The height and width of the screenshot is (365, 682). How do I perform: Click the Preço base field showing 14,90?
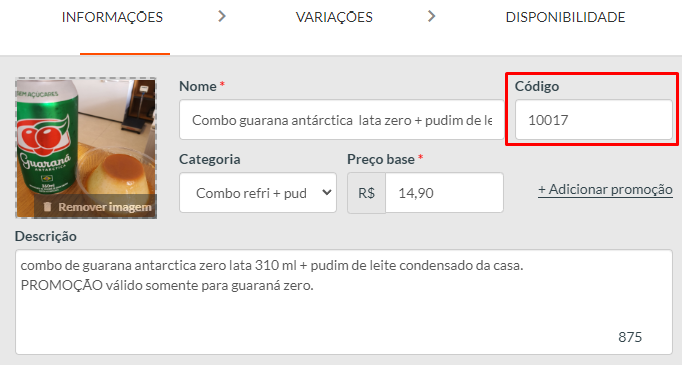[x=444, y=193]
